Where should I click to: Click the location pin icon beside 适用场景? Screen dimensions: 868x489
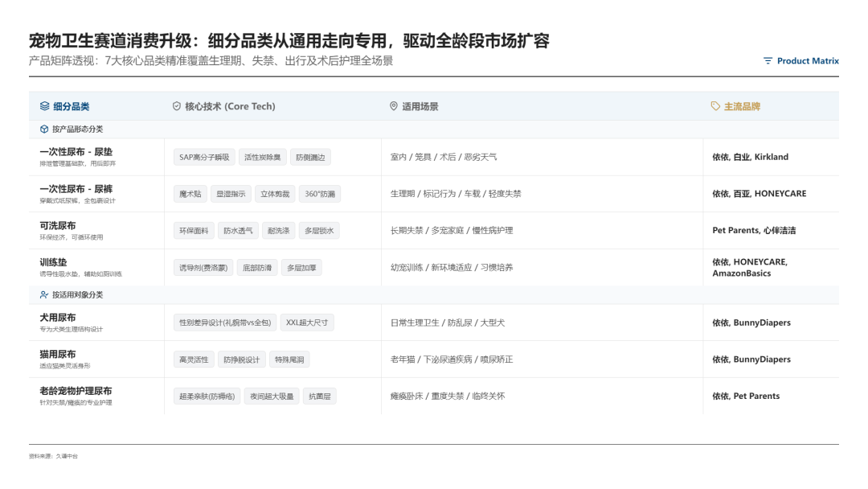(393, 105)
